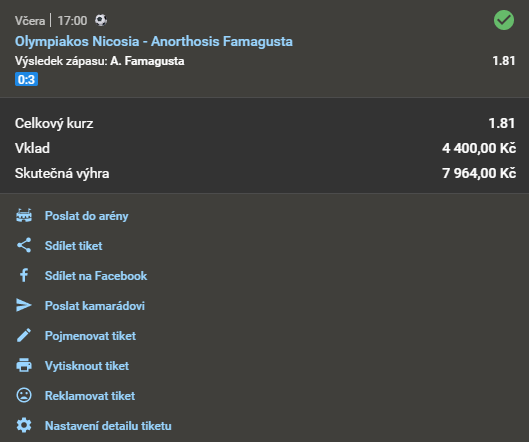Select Vytisknout tiket
The image size is (529, 442).
point(87,366)
